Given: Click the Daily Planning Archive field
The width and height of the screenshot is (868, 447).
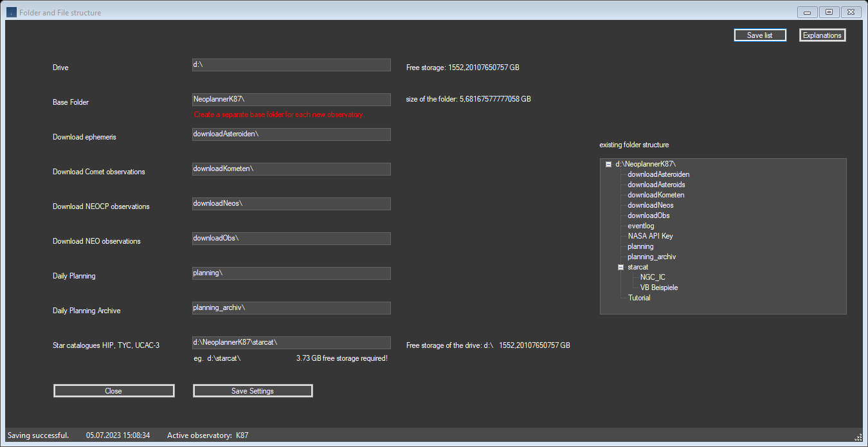Looking at the screenshot, I should (291, 308).
